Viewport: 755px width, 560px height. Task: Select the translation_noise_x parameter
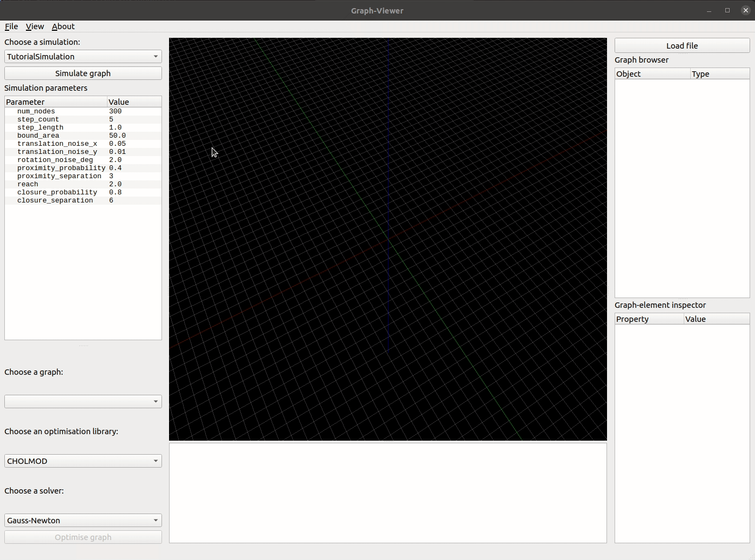point(57,144)
